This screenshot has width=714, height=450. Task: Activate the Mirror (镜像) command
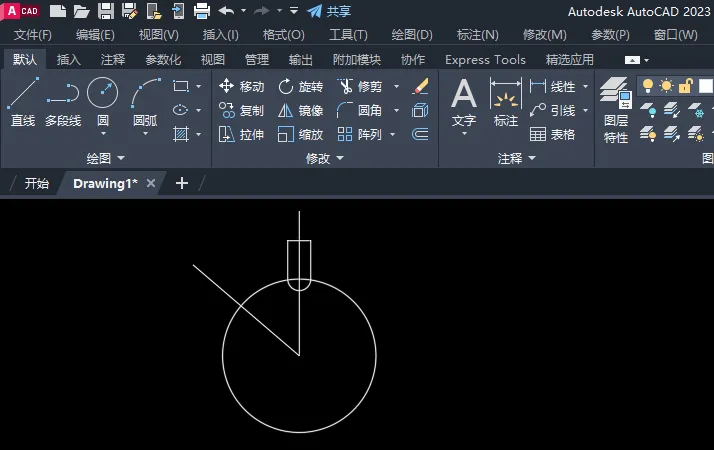pos(301,110)
